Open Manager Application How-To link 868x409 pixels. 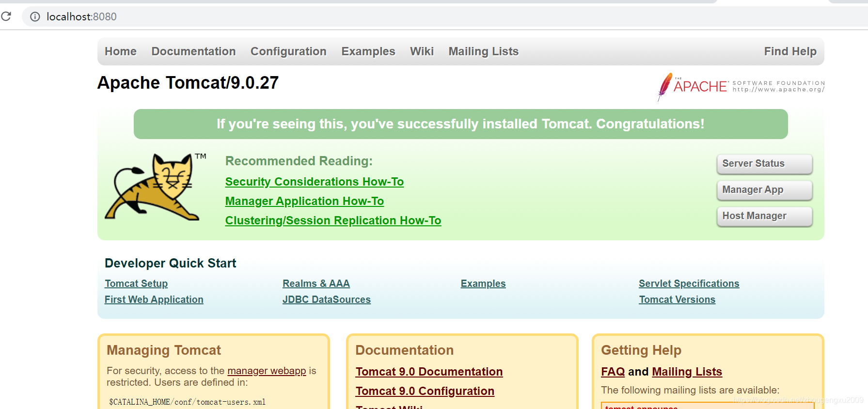coord(304,201)
